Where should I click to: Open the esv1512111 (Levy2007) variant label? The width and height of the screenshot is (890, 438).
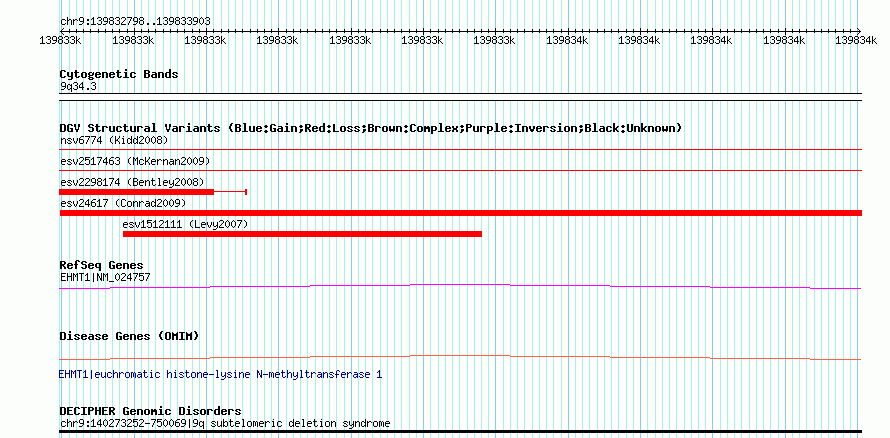pos(186,224)
